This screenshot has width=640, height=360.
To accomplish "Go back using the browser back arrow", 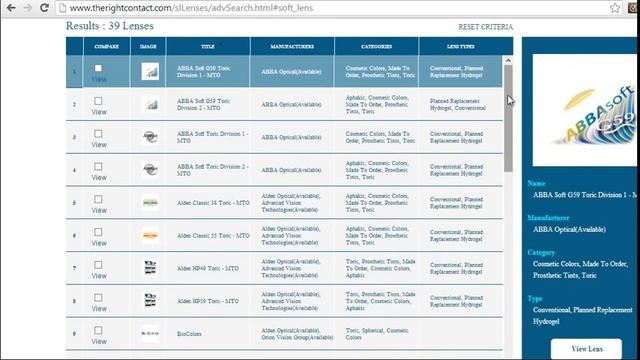I will (x=11, y=7).
